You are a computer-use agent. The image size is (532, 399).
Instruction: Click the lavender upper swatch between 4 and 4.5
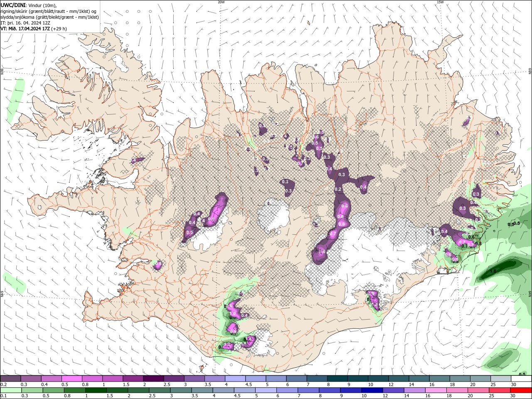click(235, 379)
